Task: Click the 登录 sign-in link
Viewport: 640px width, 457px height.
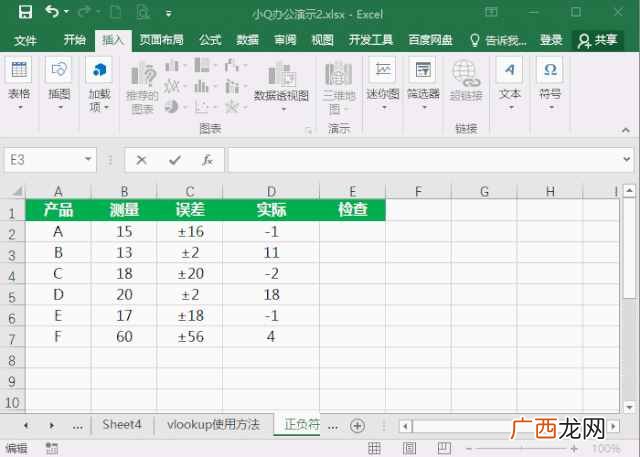Action: click(x=551, y=40)
